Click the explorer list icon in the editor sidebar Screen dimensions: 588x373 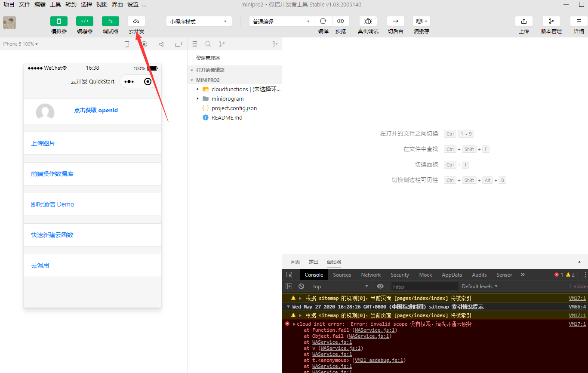click(x=194, y=44)
